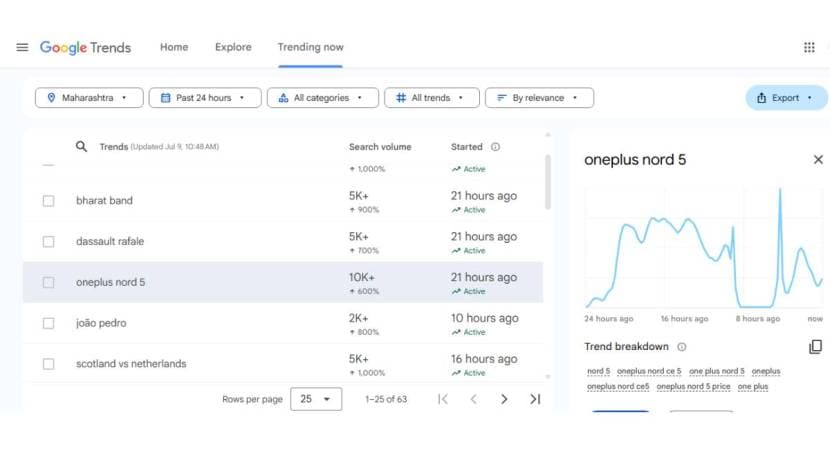This screenshot has height=466, width=830.
Task: Click the calendar icon on Past 24 hours filter
Action: tap(166, 98)
